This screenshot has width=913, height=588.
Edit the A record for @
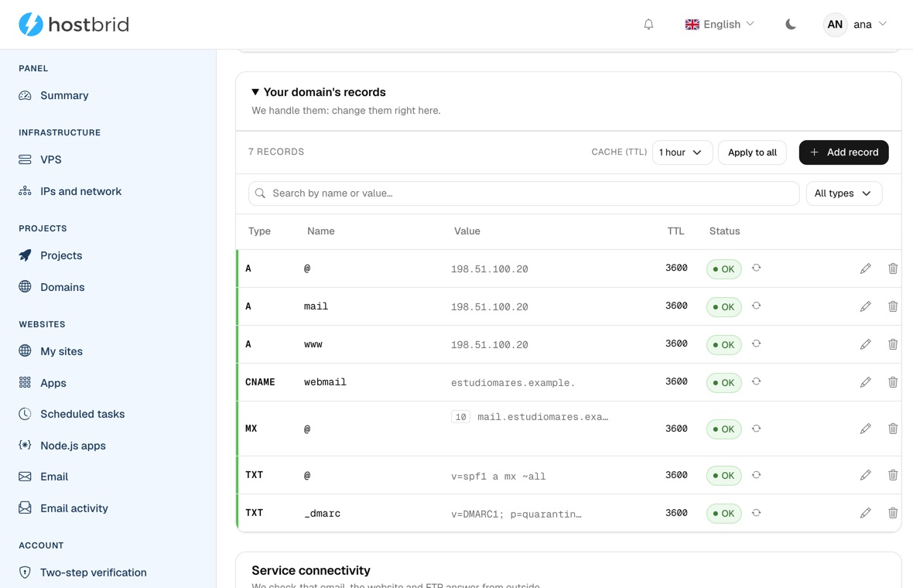point(865,268)
